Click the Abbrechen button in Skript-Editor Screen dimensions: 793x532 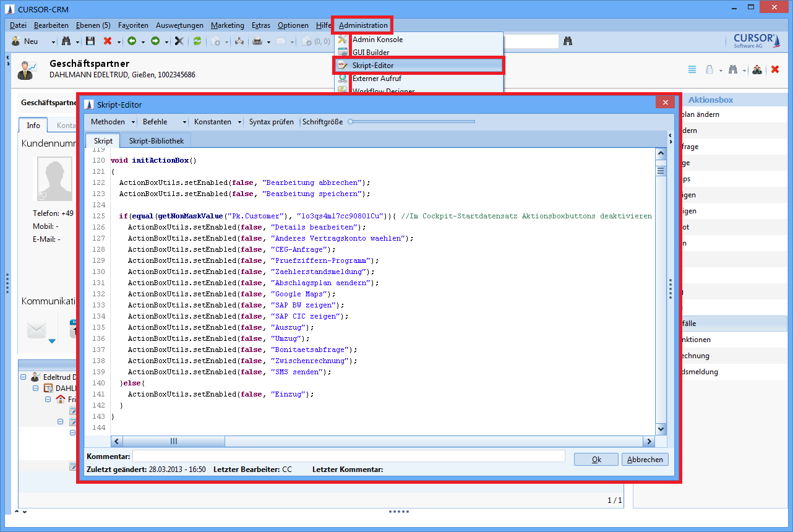tap(645, 460)
